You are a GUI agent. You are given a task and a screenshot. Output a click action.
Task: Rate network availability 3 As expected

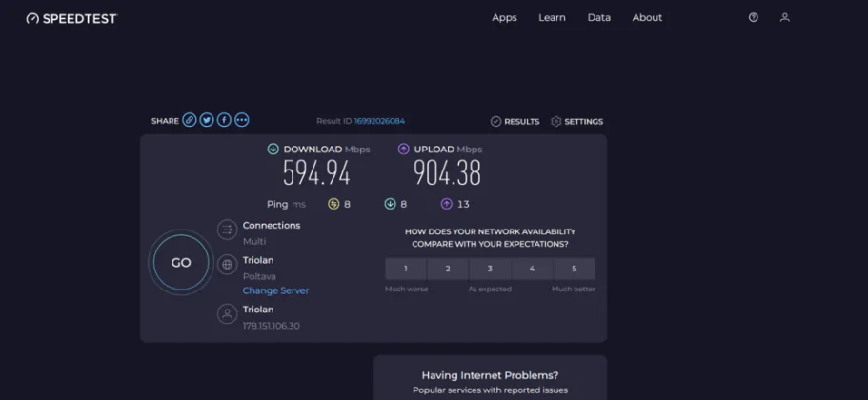(490, 269)
